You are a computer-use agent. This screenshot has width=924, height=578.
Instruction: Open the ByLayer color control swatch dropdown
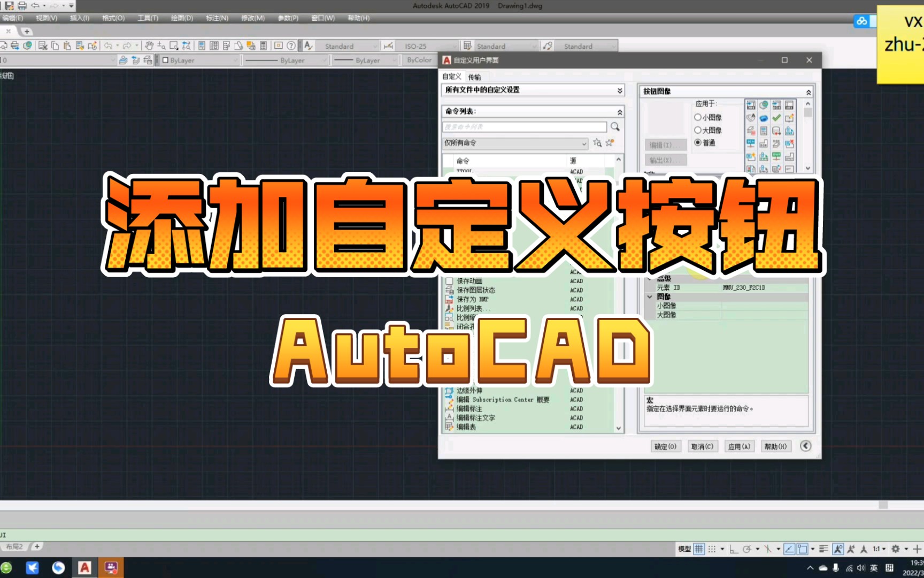(x=201, y=60)
